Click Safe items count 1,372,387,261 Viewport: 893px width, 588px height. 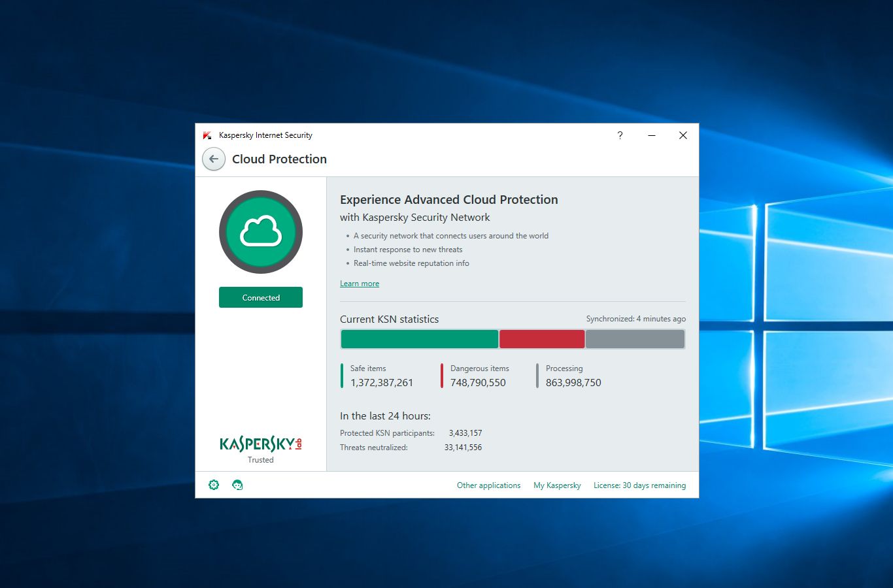point(382,383)
